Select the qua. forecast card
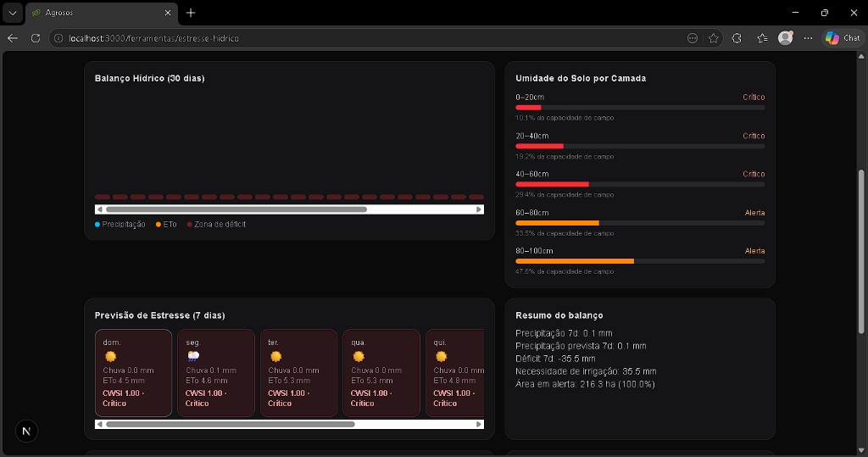The image size is (868, 457). point(381,373)
